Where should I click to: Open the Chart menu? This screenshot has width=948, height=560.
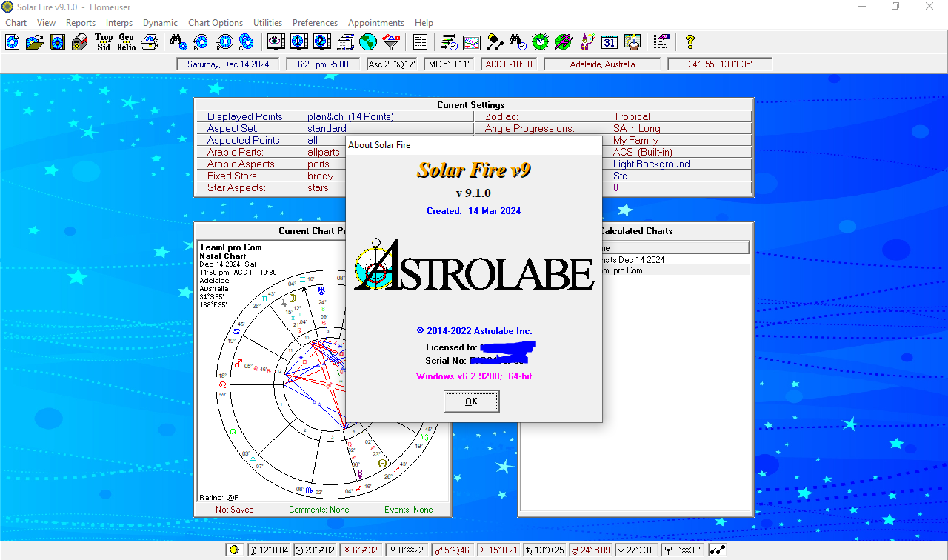[16, 23]
